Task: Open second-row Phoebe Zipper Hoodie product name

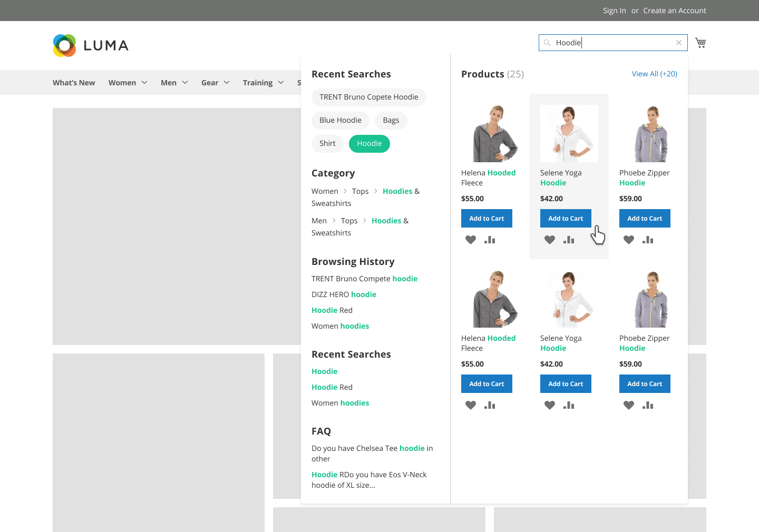Action: 644,343
